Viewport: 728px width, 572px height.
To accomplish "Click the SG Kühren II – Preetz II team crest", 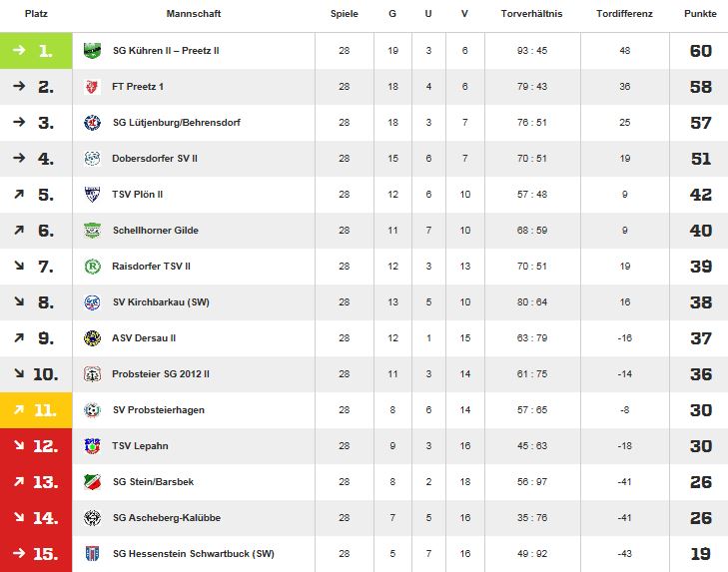I will click(x=92, y=50).
